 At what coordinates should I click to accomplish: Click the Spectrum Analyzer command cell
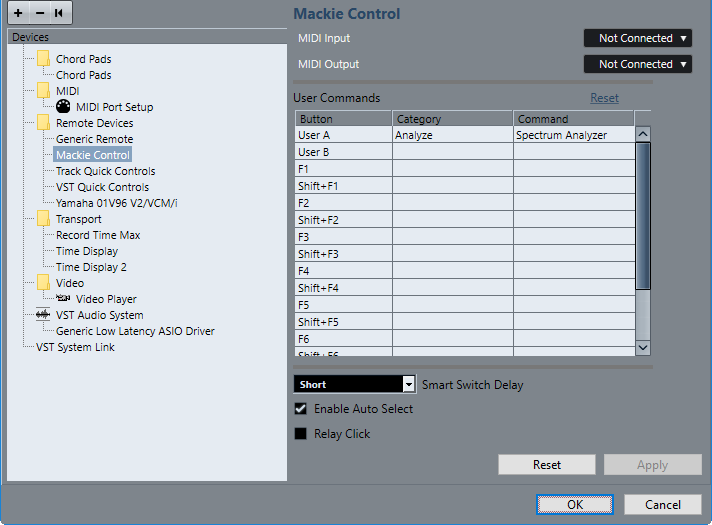[574, 135]
